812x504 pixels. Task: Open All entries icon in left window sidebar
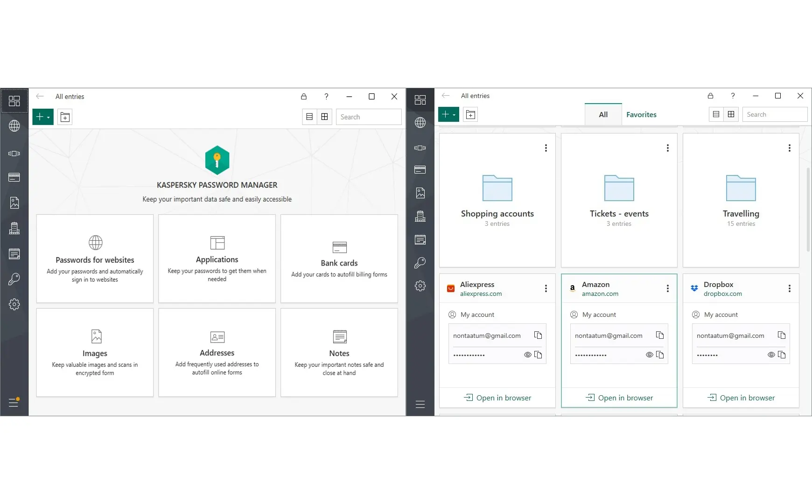point(14,101)
